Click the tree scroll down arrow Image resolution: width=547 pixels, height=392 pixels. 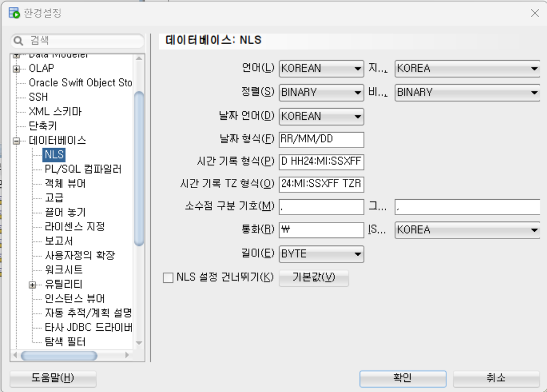pyautogui.click(x=139, y=343)
